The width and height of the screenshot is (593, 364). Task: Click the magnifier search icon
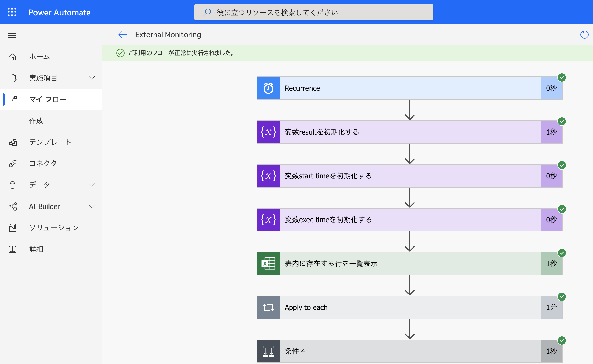[206, 12]
